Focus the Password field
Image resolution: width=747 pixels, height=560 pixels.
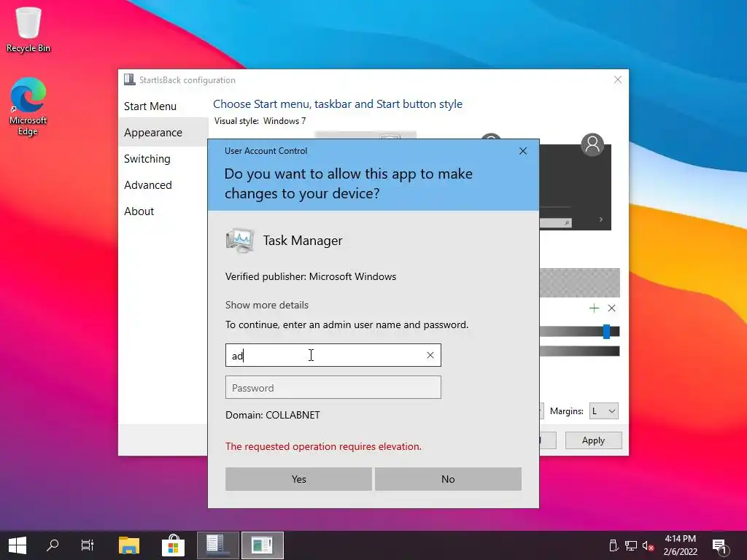point(333,388)
